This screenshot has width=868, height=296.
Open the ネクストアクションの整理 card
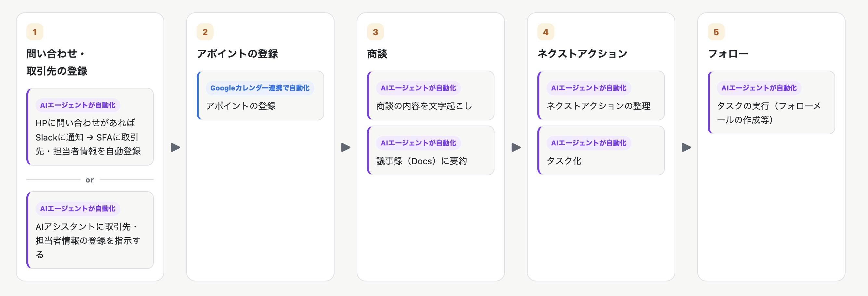601,95
